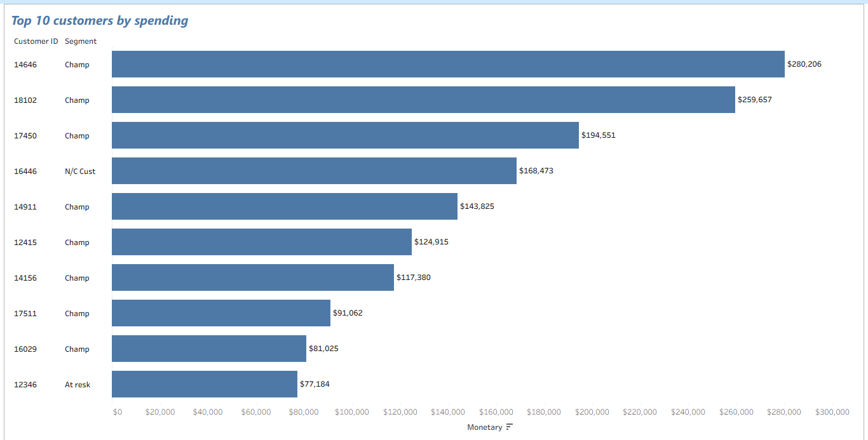Click the Monetary axis title
The image size is (868, 440).
[484, 427]
